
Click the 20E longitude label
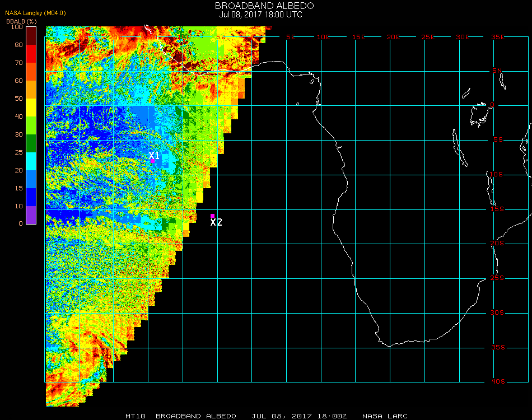[393, 37]
